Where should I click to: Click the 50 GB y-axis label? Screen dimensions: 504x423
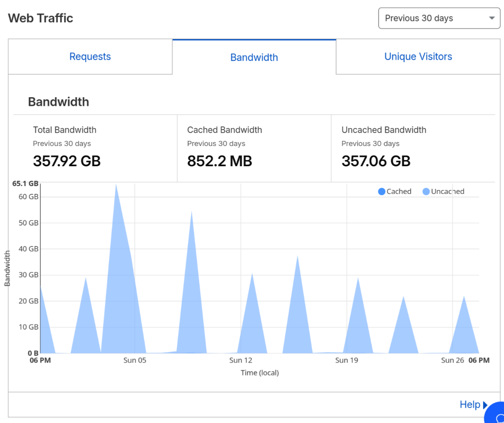pyautogui.click(x=28, y=223)
